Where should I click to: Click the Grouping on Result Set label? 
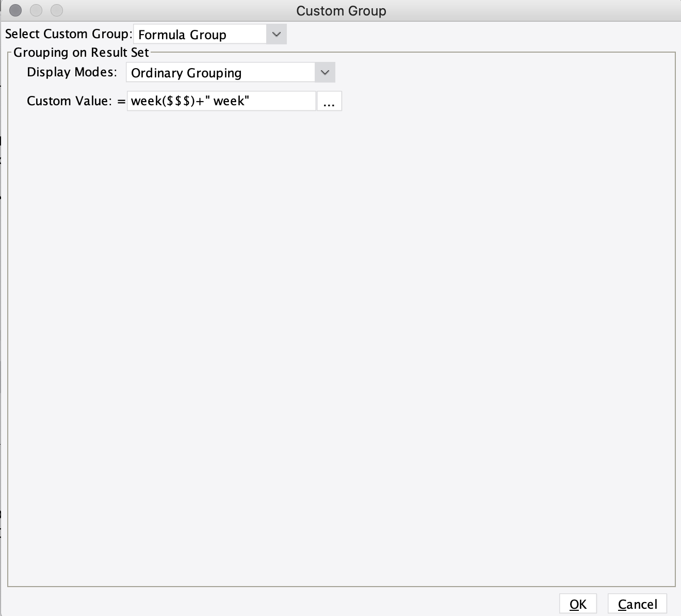80,52
